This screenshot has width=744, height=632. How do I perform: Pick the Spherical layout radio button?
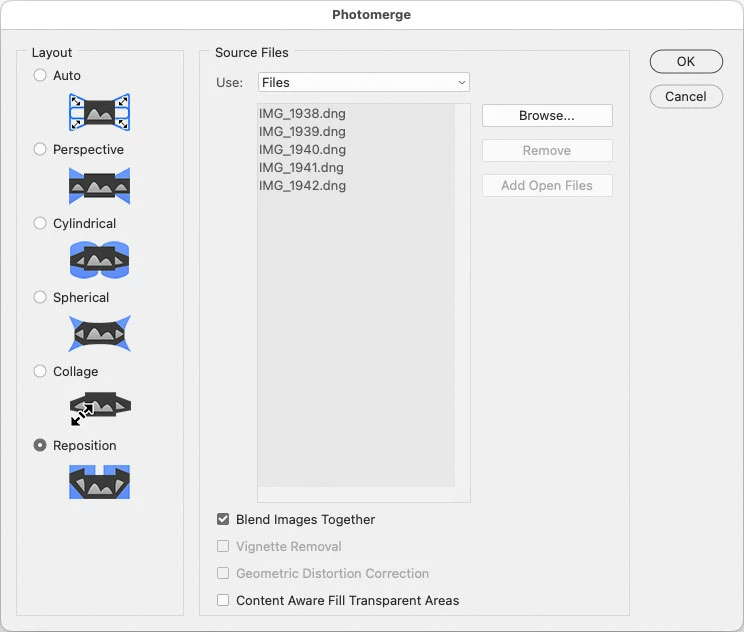click(x=40, y=297)
